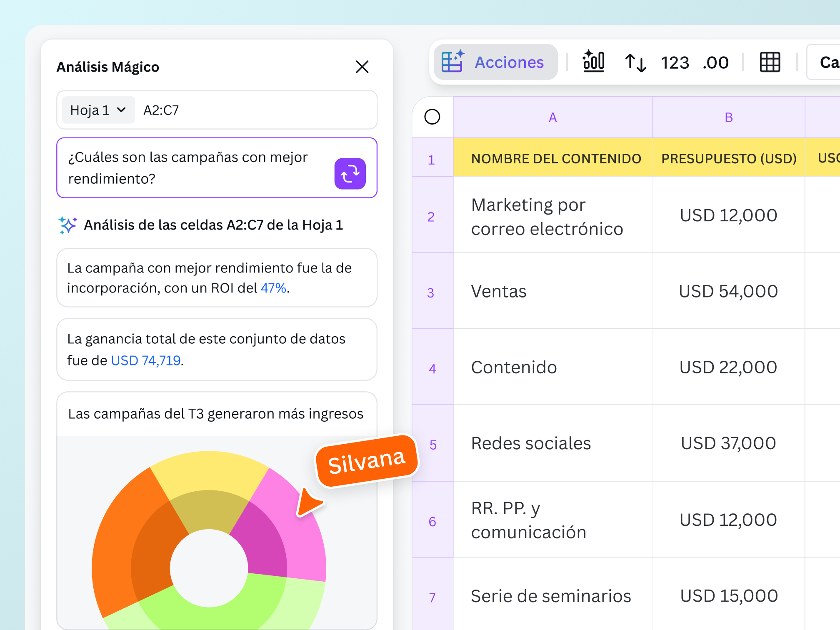Click the magic sparkle analysis icon

67,225
